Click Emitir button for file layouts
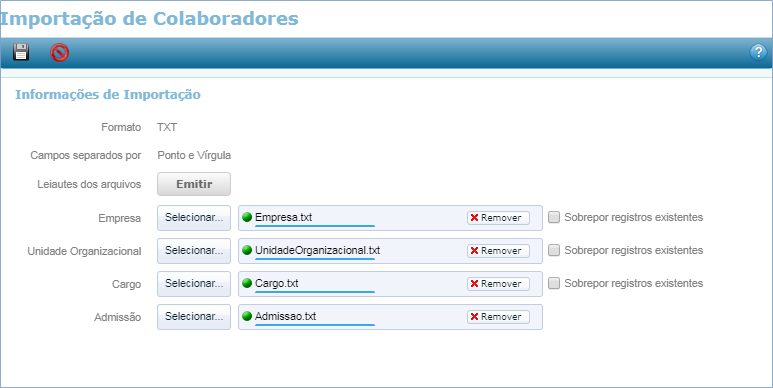The height and width of the screenshot is (388, 773). 194,184
